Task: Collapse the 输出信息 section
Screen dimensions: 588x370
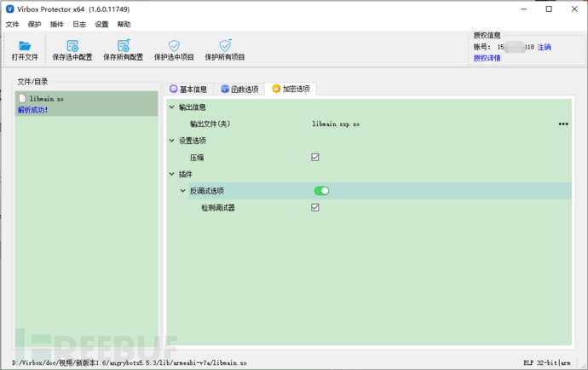Action: [172, 107]
